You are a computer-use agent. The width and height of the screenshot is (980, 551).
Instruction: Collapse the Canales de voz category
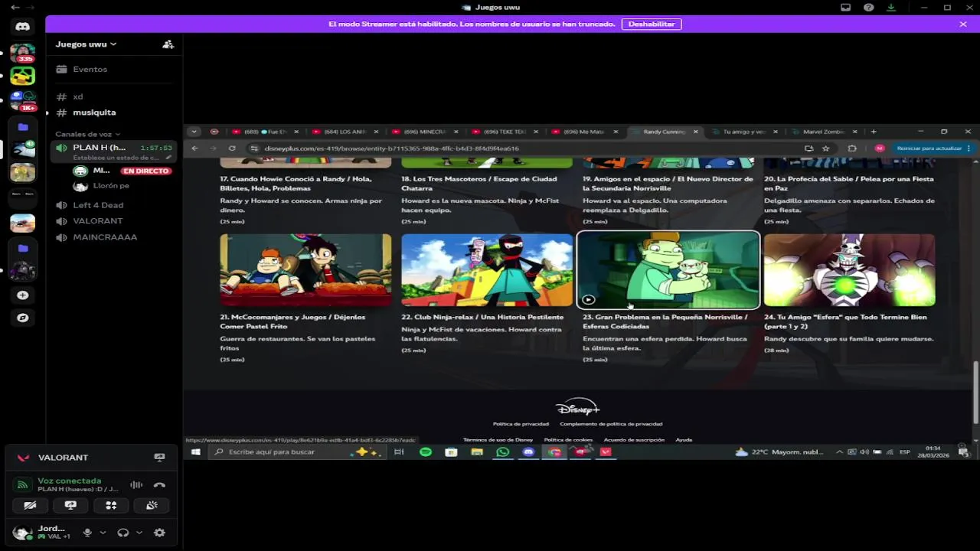pyautogui.click(x=87, y=134)
